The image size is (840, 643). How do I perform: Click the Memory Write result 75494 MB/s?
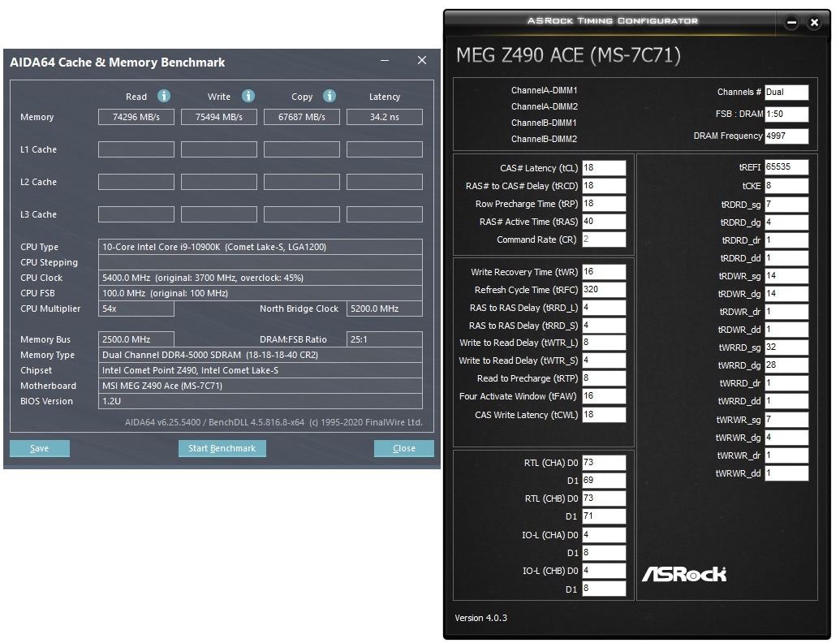(219, 117)
